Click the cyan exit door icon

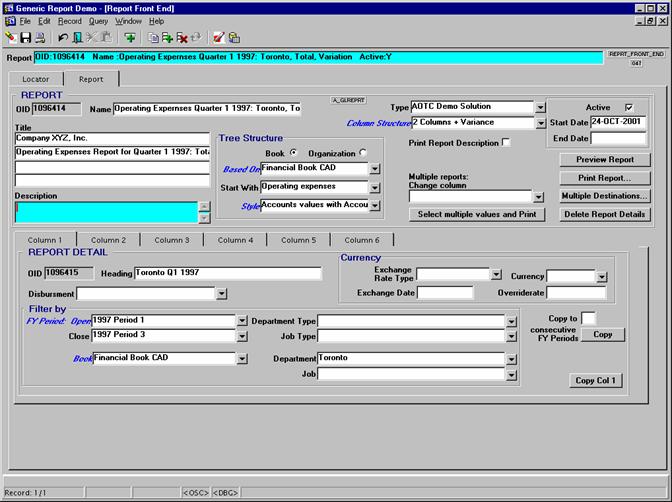coord(78,38)
